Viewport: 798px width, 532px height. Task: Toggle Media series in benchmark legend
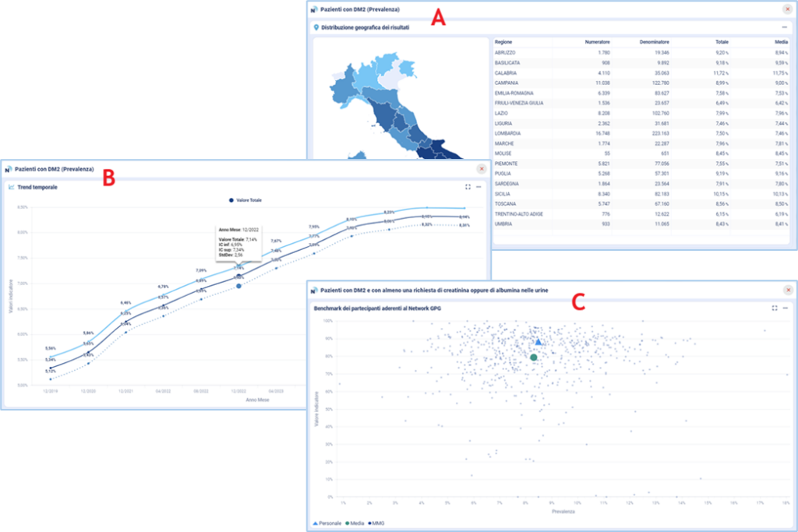(x=355, y=522)
